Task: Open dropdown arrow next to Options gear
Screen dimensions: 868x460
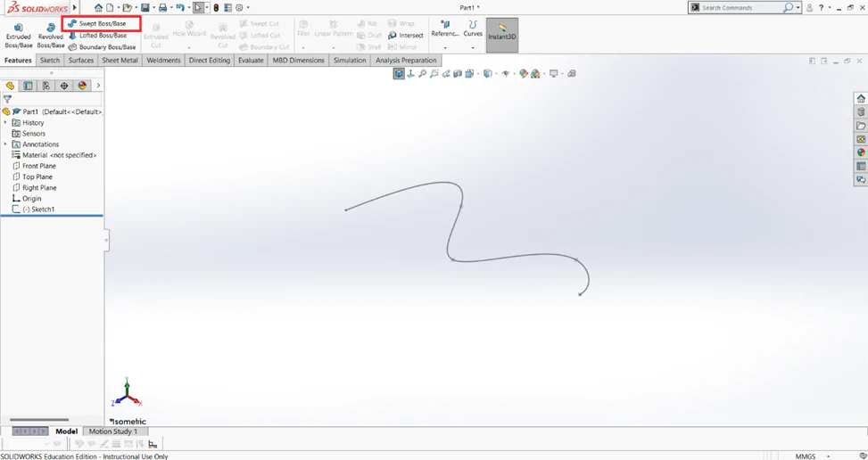Action: [x=247, y=8]
